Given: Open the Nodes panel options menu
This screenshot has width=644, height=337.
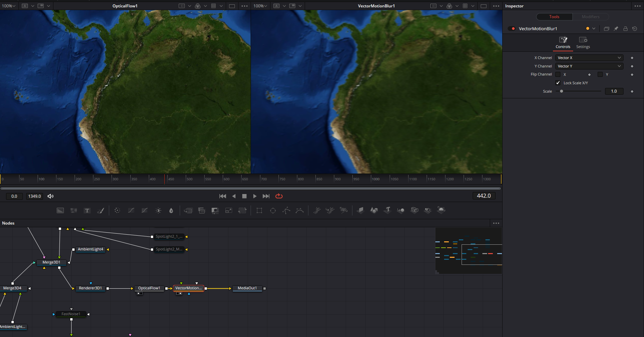Looking at the screenshot, I should 496,223.
